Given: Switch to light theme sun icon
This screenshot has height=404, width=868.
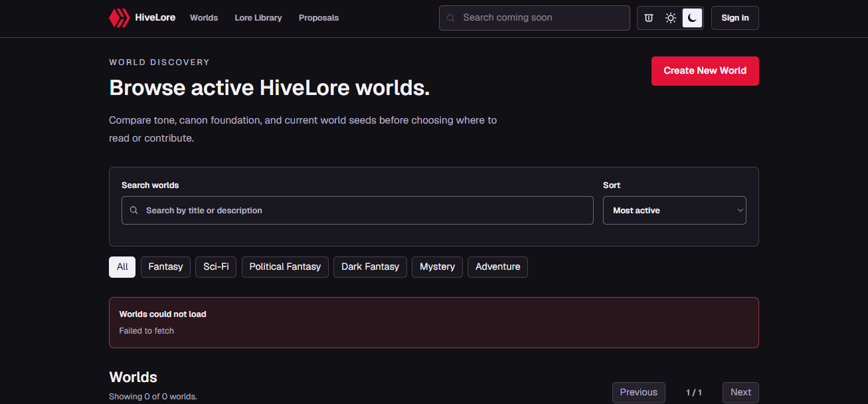Looking at the screenshot, I should coord(671,18).
